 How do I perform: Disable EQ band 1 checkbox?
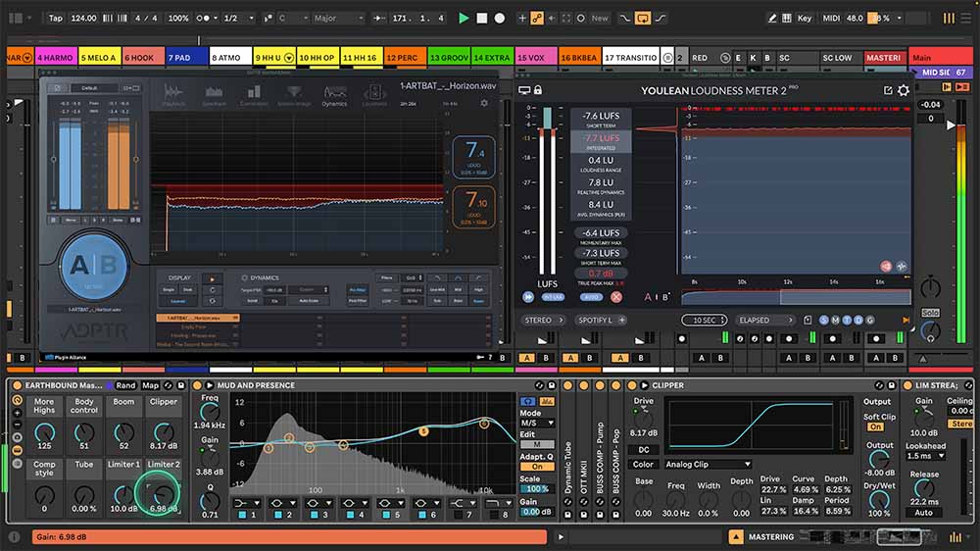click(242, 515)
